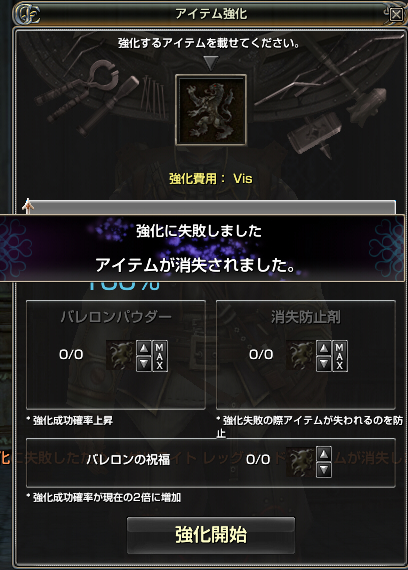The height and width of the screenshot is (570, 408).
Task: Click the Baleron Powder item icon
Action: pos(120,355)
